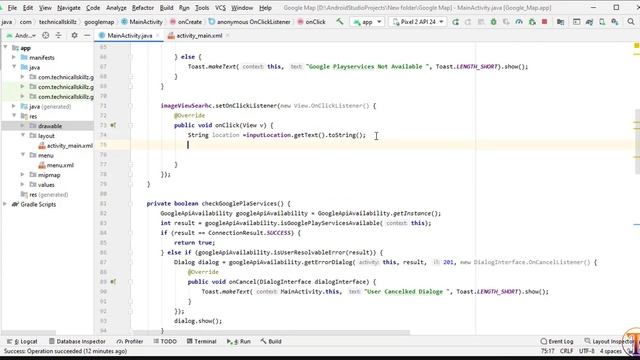
Task: Collapse the layout folder arrow
Action: coord(23,136)
